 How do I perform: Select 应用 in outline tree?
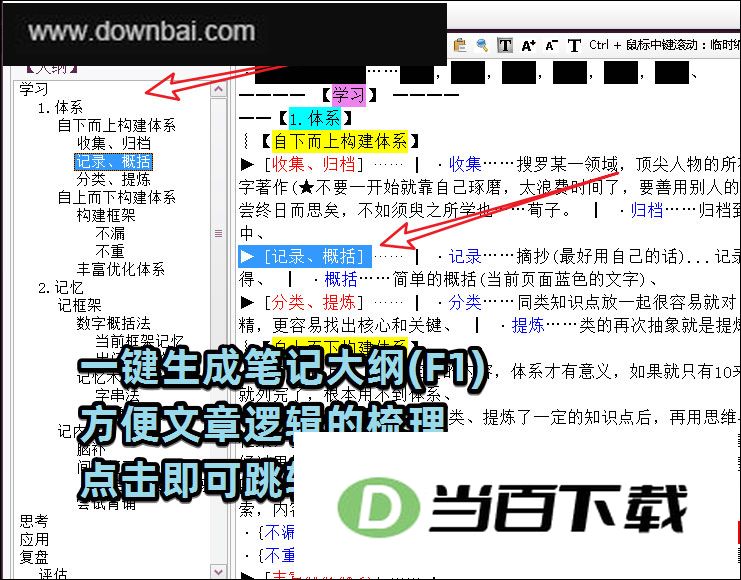34,539
